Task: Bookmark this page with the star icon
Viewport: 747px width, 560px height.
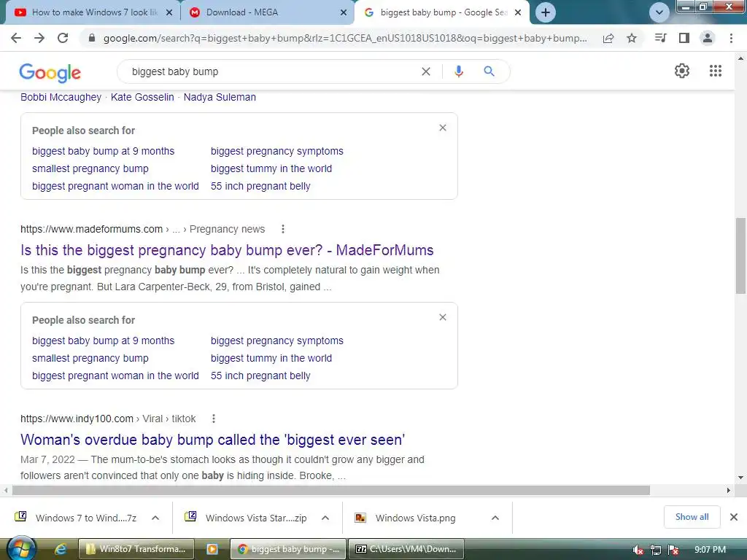Action: click(x=632, y=38)
